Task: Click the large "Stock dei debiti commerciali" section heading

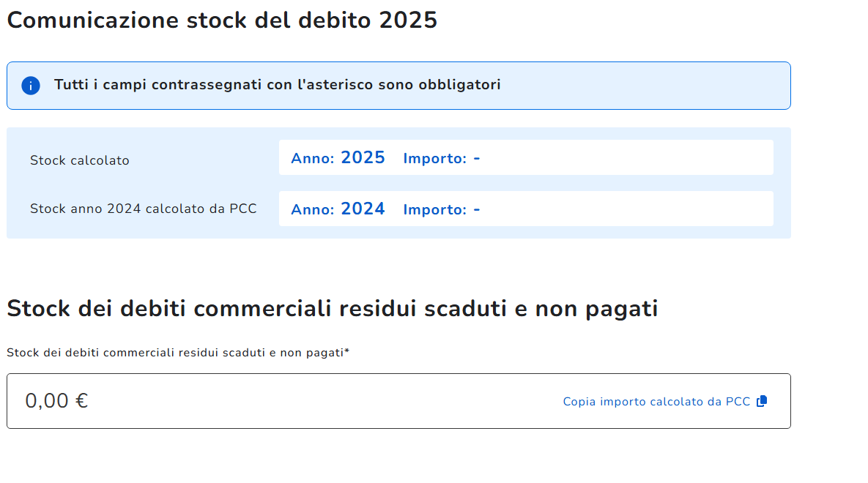Action: tap(332, 309)
